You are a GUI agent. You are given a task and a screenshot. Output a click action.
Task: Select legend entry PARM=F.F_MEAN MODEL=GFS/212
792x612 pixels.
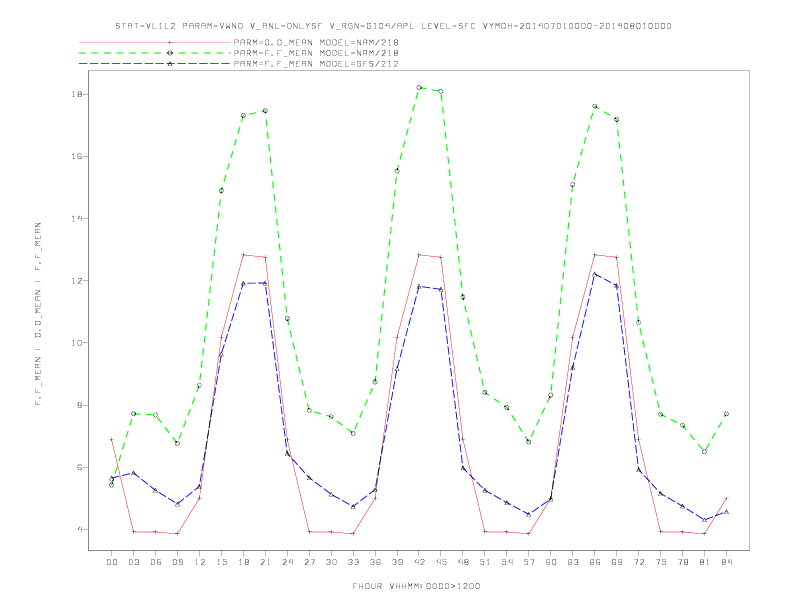316,64
